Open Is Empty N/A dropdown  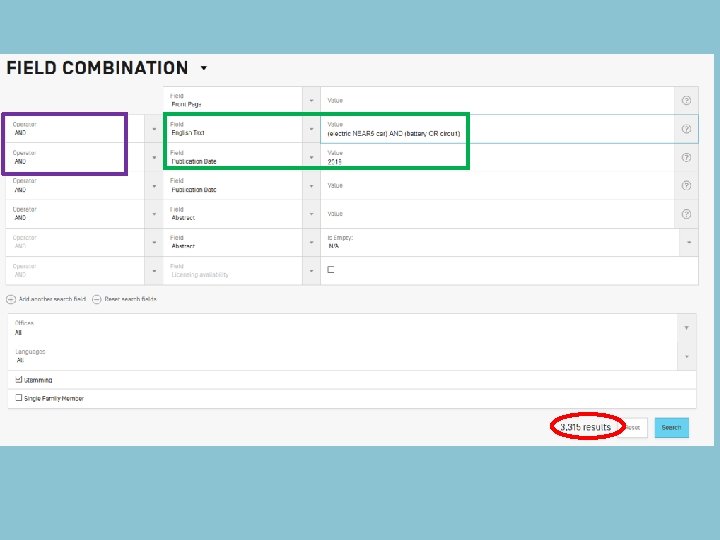(x=689, y=242)
